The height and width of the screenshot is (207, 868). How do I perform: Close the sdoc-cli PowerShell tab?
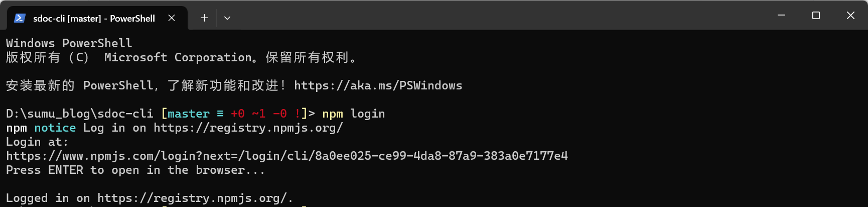tap(172, 18)
